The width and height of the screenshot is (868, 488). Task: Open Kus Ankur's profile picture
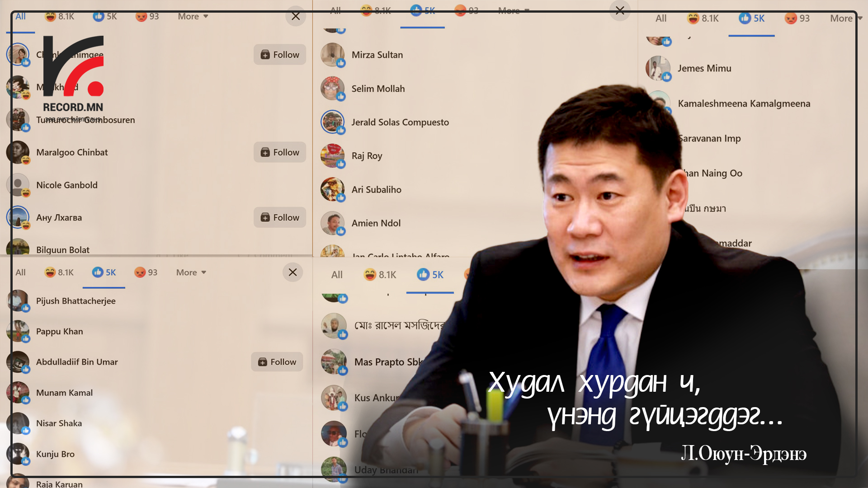pyautogui.click(x=334, y=398)
